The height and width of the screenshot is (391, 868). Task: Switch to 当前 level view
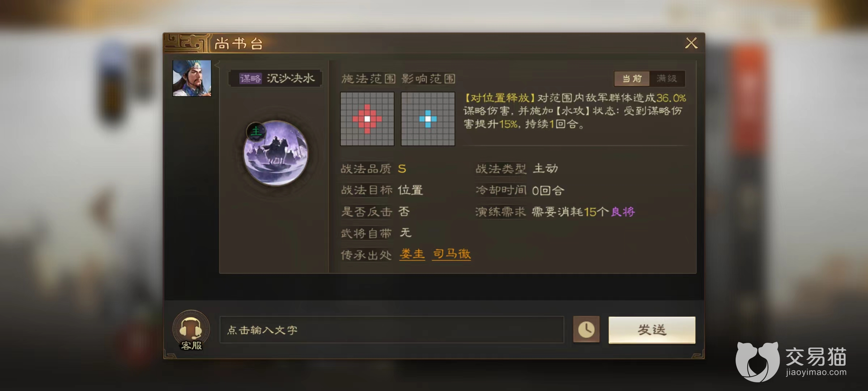[x=631, y=79]
